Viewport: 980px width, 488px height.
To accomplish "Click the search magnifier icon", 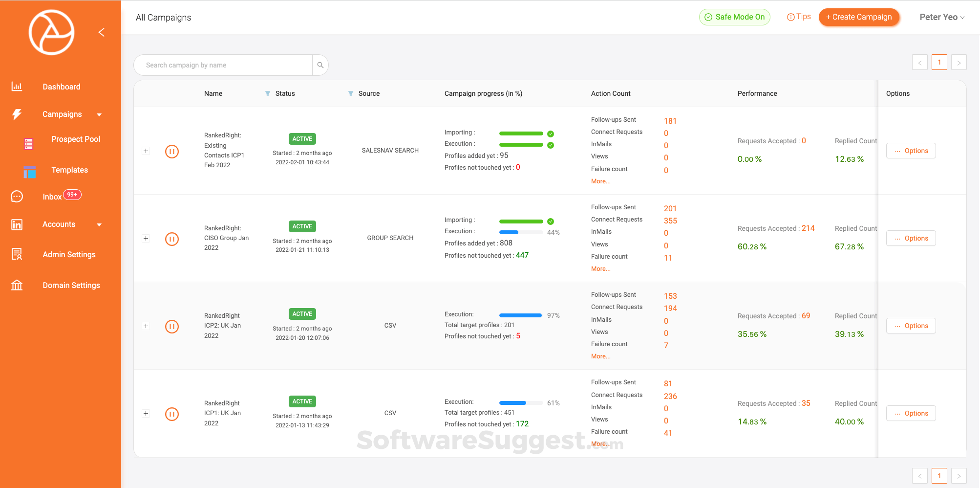I will (x=320, y=65).
